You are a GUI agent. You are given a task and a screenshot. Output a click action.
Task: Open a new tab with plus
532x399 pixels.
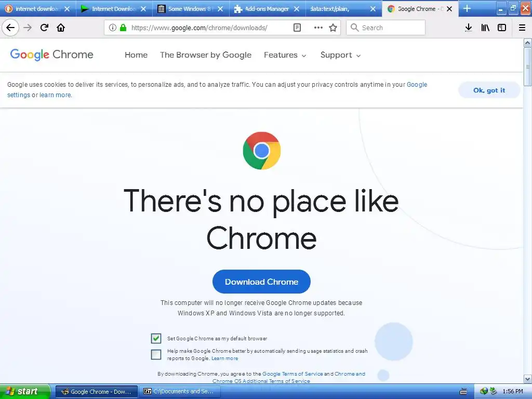tap(467, 8)
